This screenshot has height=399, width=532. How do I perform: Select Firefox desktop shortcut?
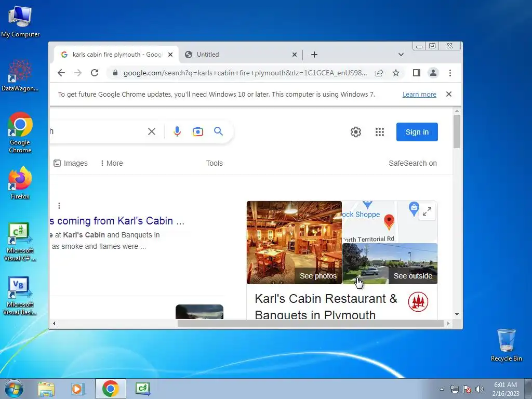pyautogui.click(x=20, y=182)
